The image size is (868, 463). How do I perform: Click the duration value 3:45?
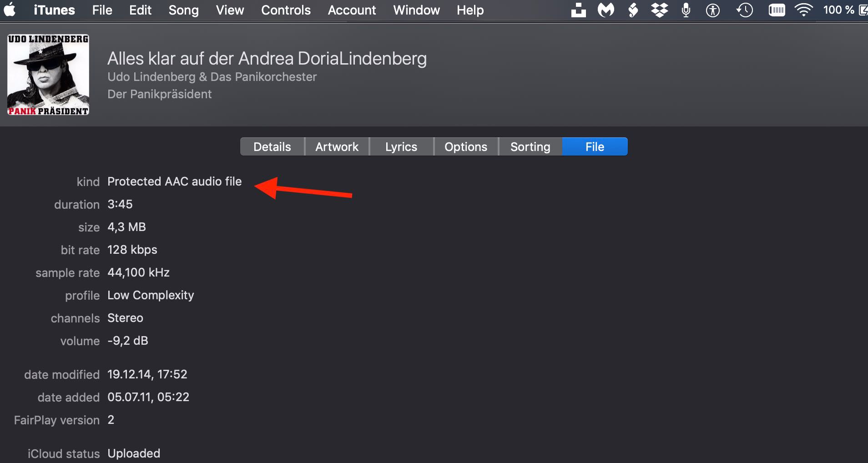point(120,204)
